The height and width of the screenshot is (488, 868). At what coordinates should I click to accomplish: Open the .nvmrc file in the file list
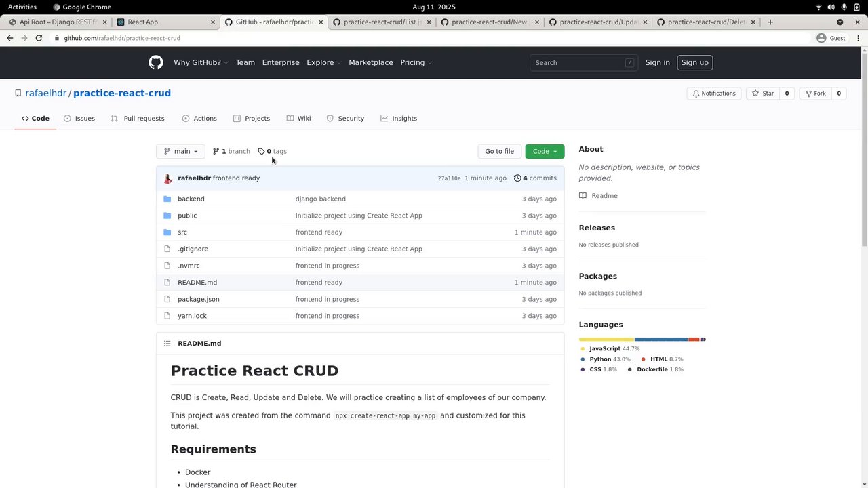(x=189, y=266)
